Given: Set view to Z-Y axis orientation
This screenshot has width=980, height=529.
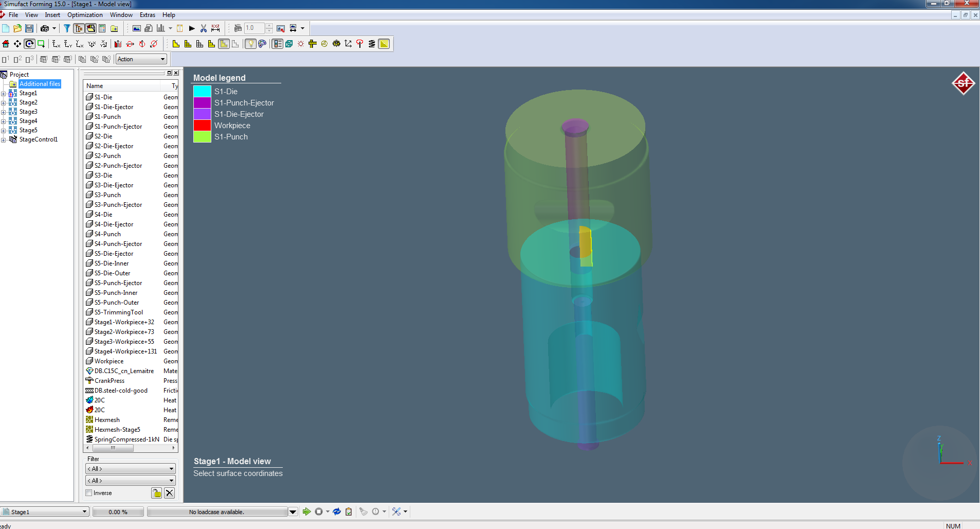Looking at the screenshot, I should (68, 44).
